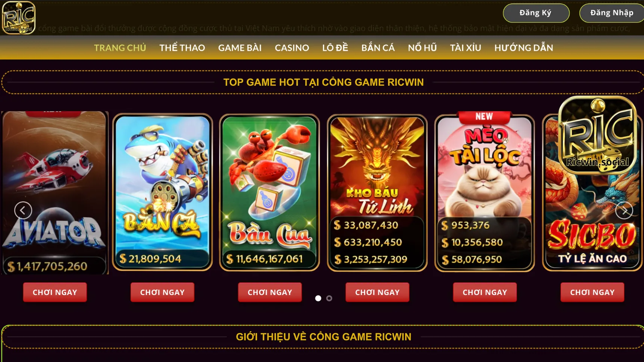Open the Game Bài menu
Screen dimensions: 644x362
(240, 48)
